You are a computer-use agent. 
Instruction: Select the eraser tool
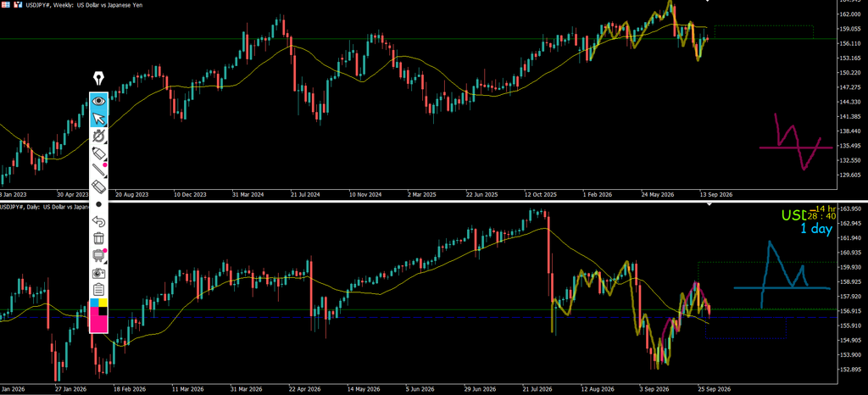pyautogui.click(x=98, y=187)
